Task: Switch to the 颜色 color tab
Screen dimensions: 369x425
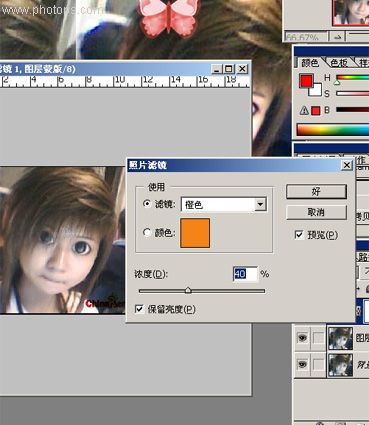Action: click(x=310, y=63)
